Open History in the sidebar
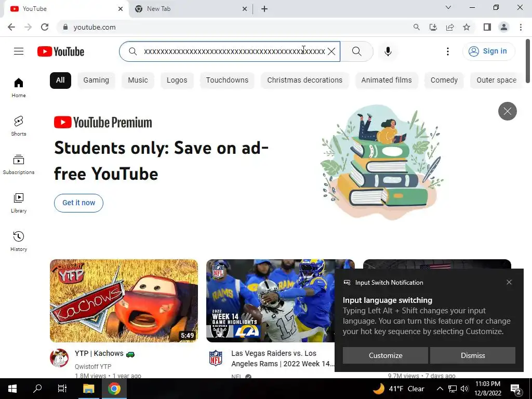Viewport: 532px width, 399px height. pyautogui.click(x=19, y=241)
